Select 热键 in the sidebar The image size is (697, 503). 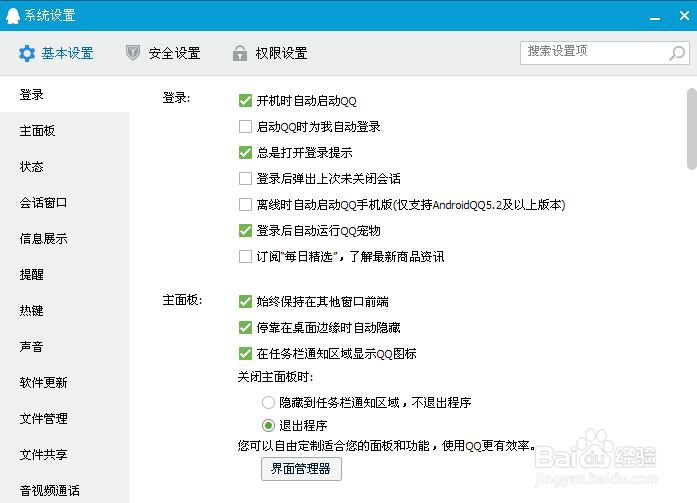pos(64,311)
